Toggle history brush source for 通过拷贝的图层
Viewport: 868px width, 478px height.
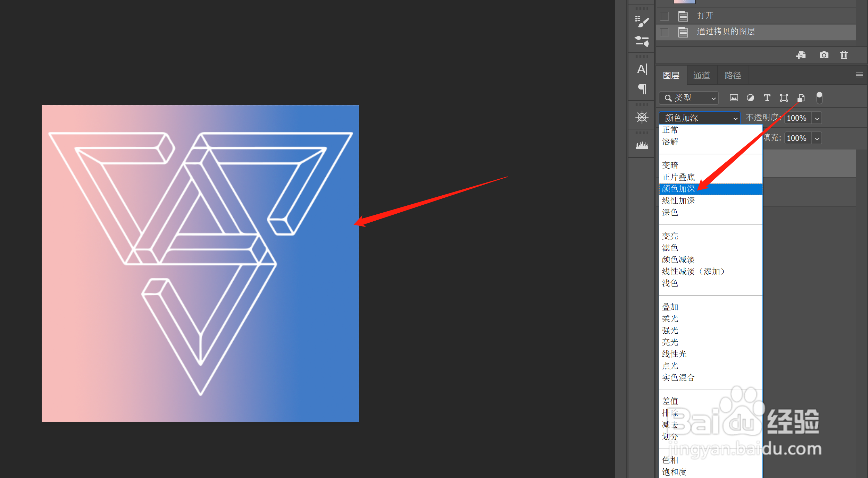(665, 32)
